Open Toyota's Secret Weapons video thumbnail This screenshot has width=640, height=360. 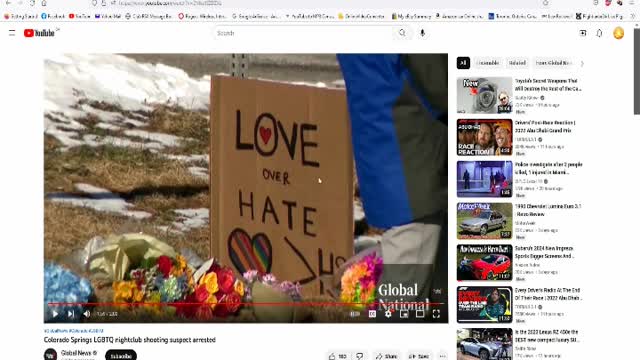pos(484,95)
